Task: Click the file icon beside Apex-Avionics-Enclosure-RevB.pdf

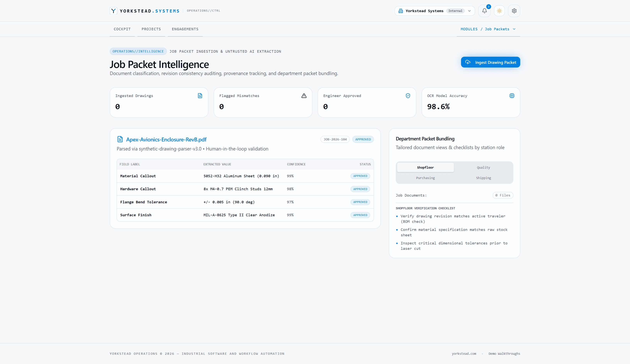Action: point(120,139)
